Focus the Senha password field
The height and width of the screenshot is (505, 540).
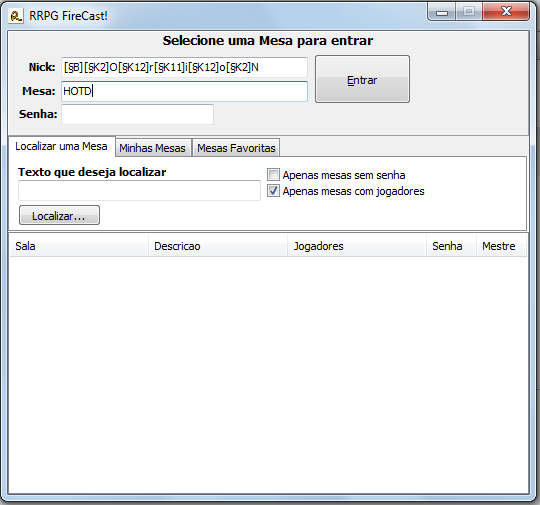(x=137, y=114)
